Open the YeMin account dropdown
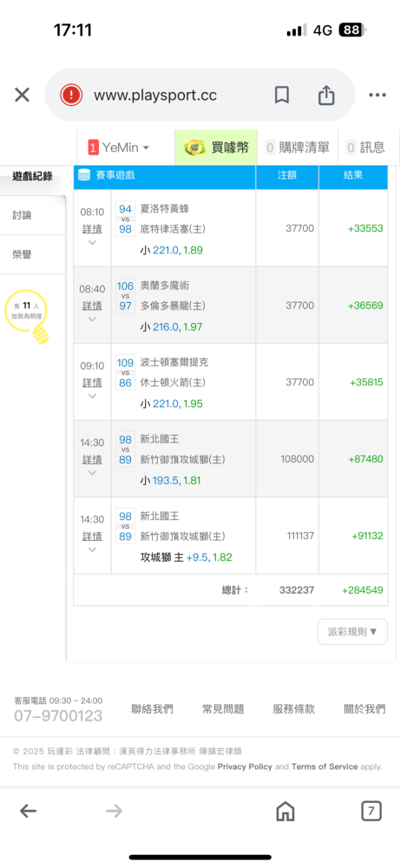Viewport: 400px width, 868px height. 119,148
